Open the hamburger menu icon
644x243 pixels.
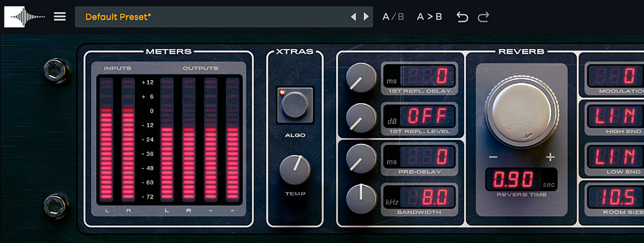[x=60, y=17]
